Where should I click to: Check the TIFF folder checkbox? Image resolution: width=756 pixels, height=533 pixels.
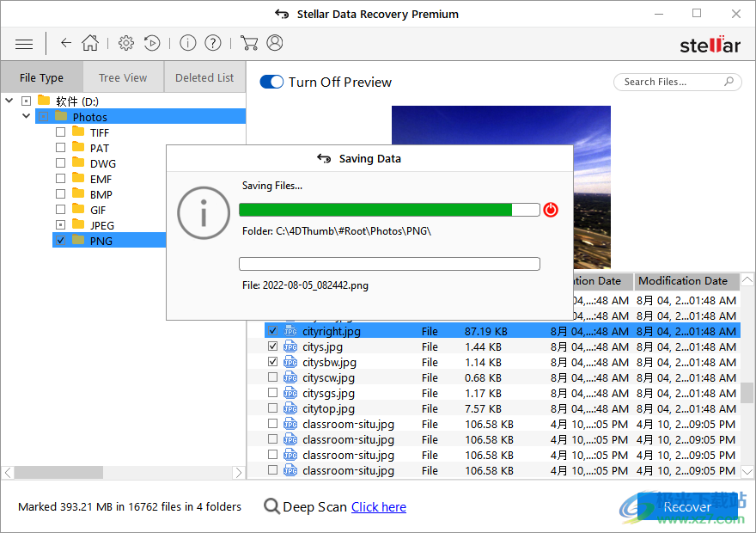point(60,132)
